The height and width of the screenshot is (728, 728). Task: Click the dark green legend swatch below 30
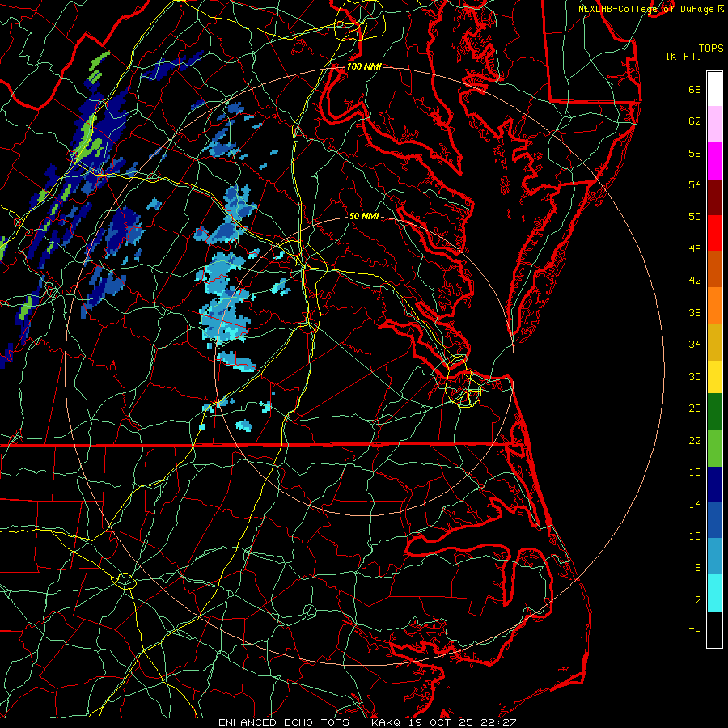(x=714, y=412)
